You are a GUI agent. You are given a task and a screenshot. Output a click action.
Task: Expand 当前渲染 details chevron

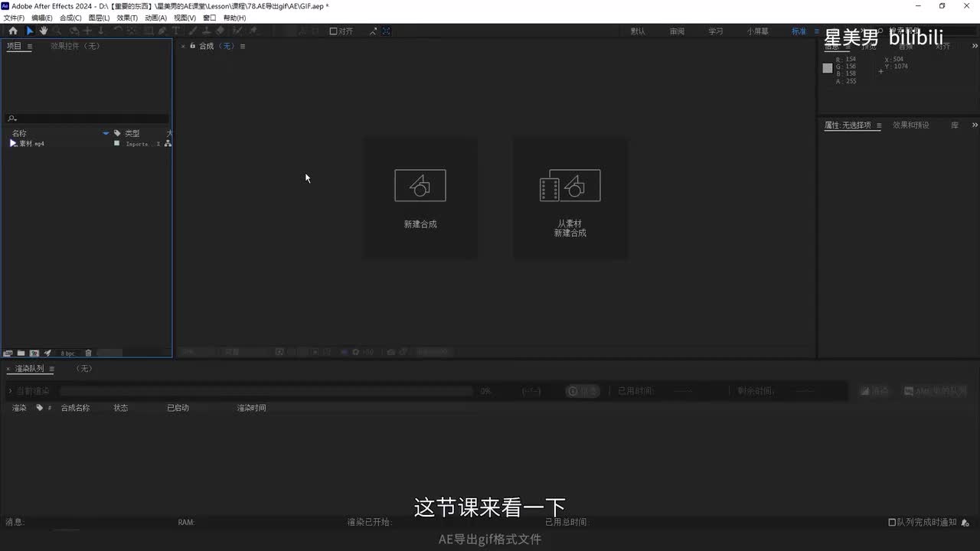click(x=10, y=391)
